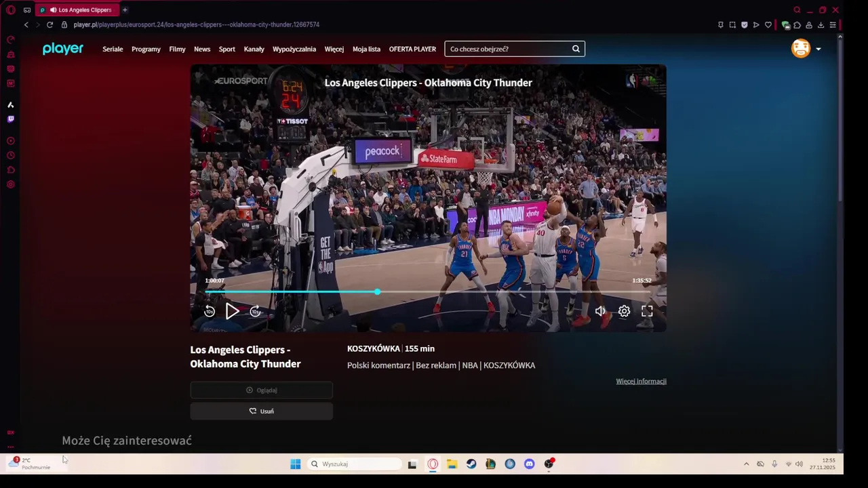Open Więcej informacji link

pyautogui.click(x=641, y=381)
